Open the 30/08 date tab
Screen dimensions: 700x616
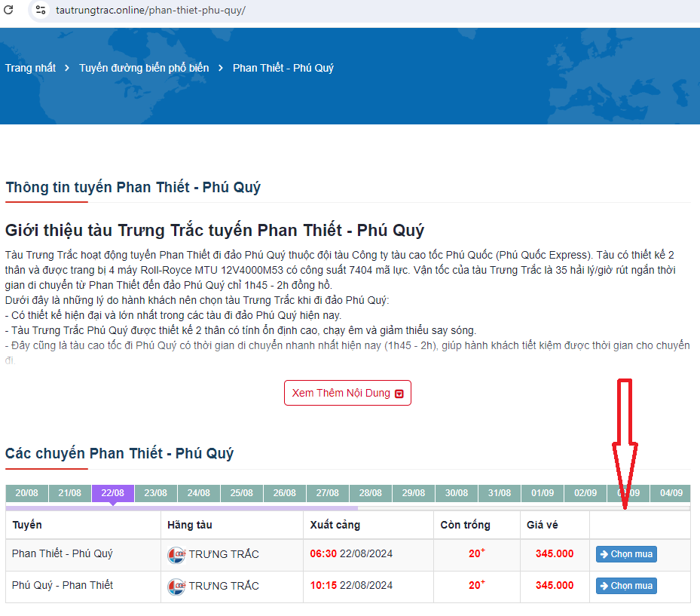(457, 492)
